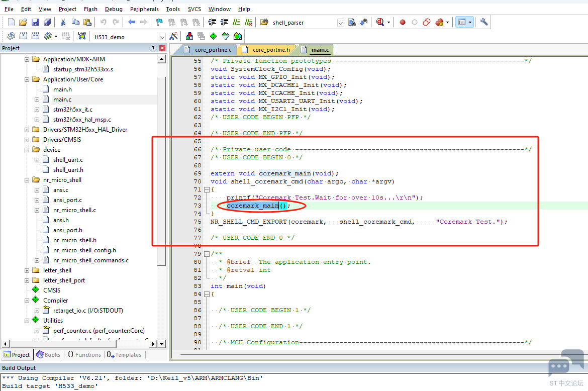Select startup_stm32h533xx.s in project tree
The width and height of the screenshot is (588, 391).
coord(83,69)
